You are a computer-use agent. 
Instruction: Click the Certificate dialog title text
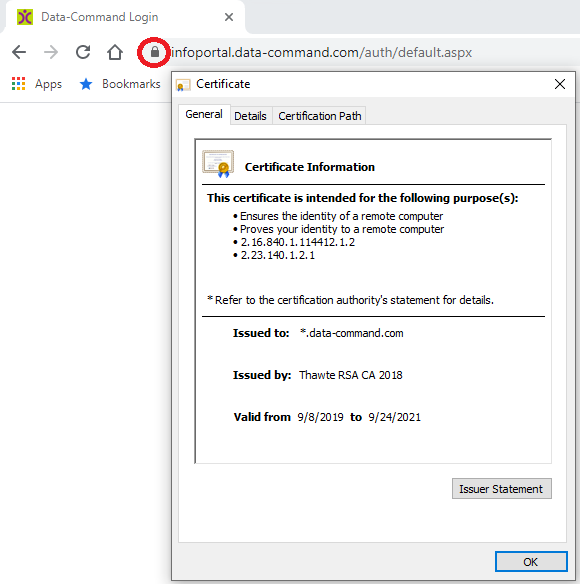223,84
